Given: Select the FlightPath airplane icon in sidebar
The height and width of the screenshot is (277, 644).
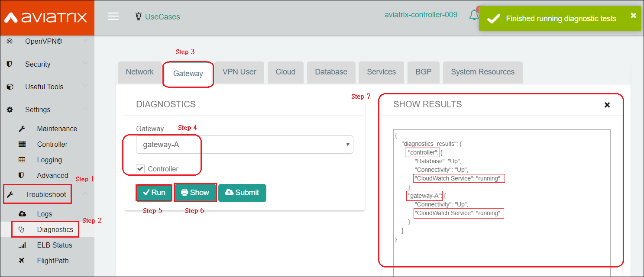Looking at the screenshot, I should tap(22, 261).
